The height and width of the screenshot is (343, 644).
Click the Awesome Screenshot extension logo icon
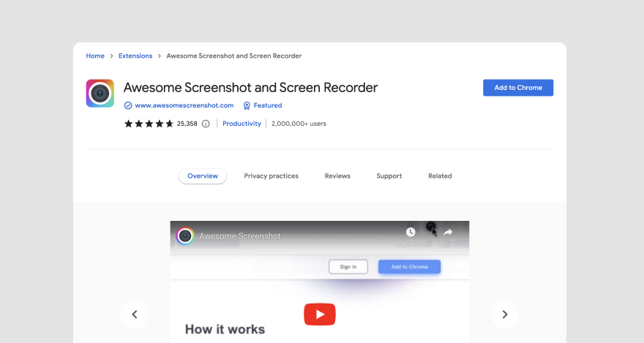[x=100, y=94]
